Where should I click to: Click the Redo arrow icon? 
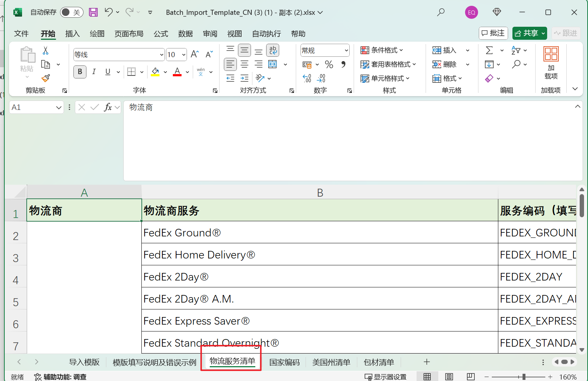[129, 12]
